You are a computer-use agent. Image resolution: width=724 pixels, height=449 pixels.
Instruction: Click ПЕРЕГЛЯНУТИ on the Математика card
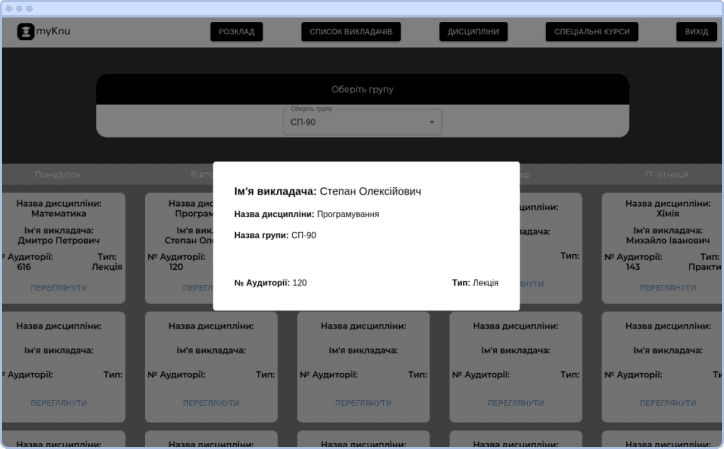[58, 288]
